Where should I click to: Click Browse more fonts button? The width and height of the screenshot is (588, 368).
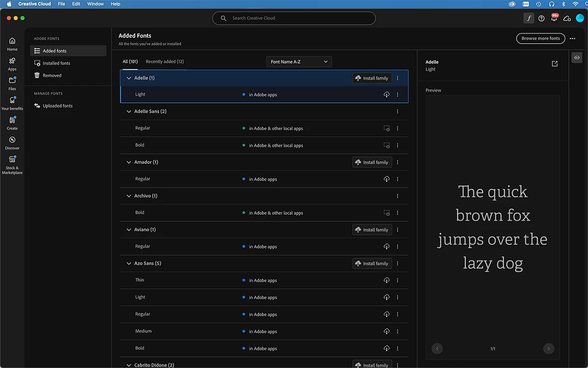(x=541, y=38)
